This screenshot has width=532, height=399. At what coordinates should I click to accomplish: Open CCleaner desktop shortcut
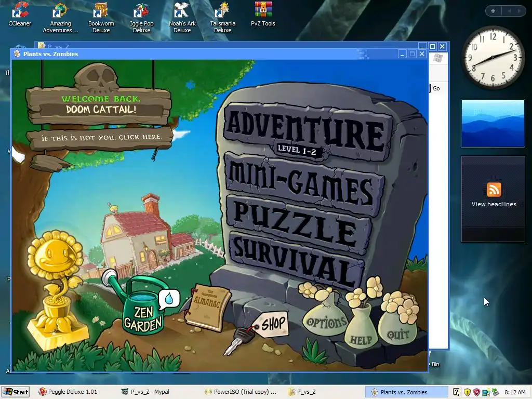(20, 14)
